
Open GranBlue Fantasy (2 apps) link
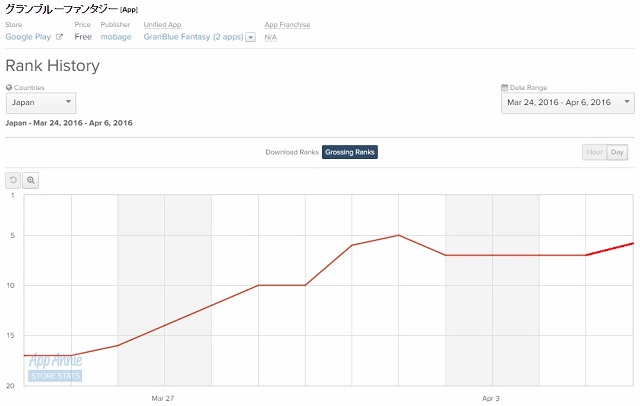(193, 37)
